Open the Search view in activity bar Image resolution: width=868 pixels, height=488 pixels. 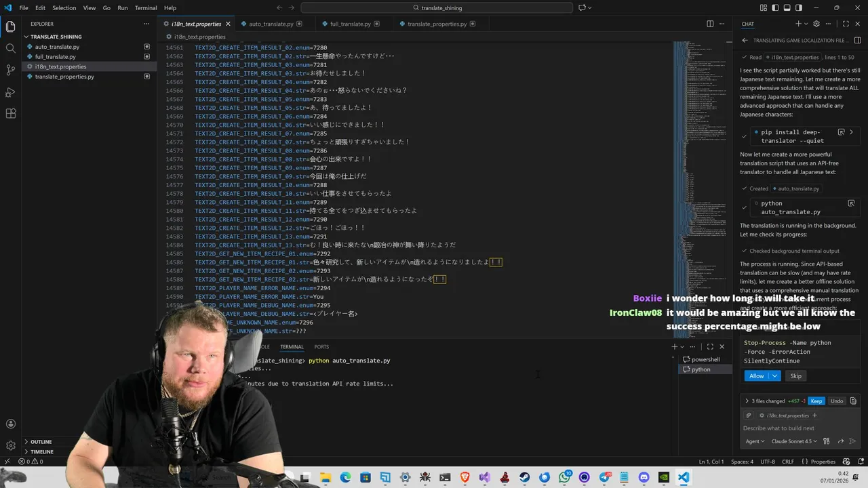pyautogui.click(x=10, y=48)
